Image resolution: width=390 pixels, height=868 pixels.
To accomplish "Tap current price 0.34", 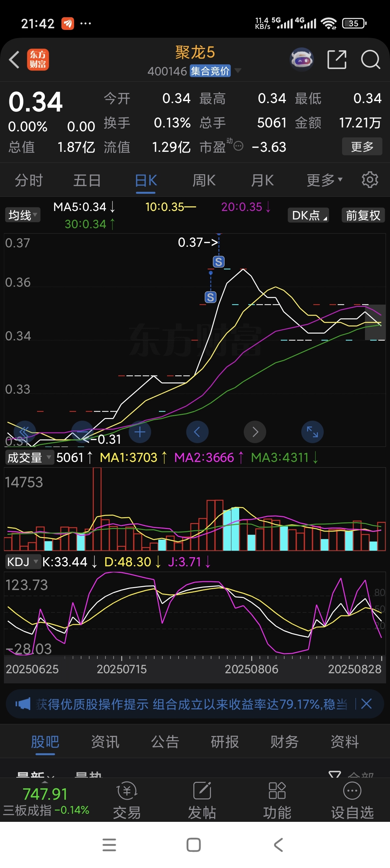I will click(x=36, y=102).
